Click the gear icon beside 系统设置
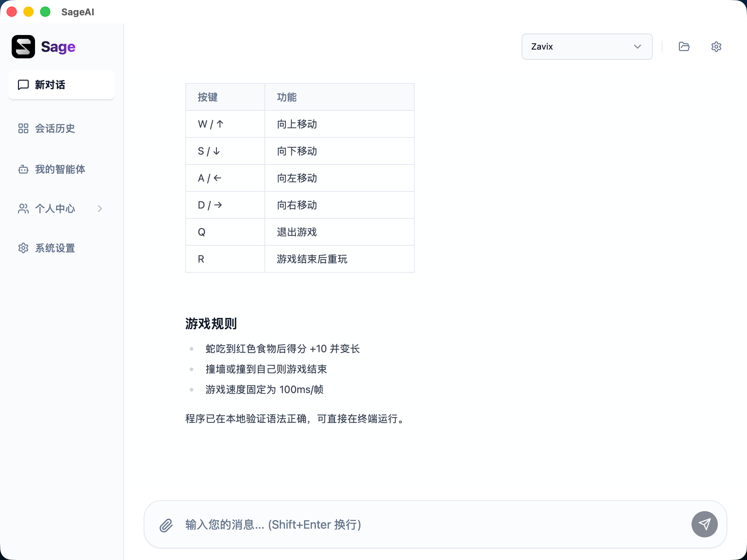747x560 pixels. pos(23,248)
